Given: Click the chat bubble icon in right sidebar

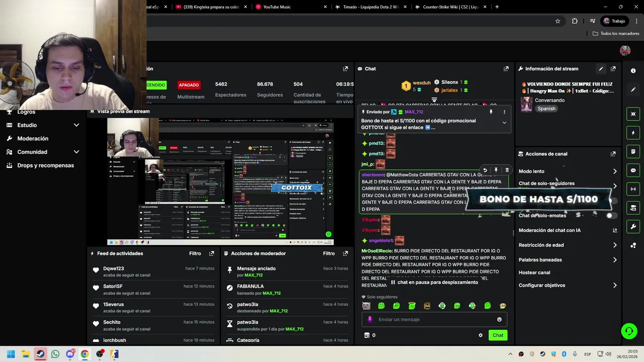Looking at the screenshot, I should pyautogui.click(x=633, y=170).
